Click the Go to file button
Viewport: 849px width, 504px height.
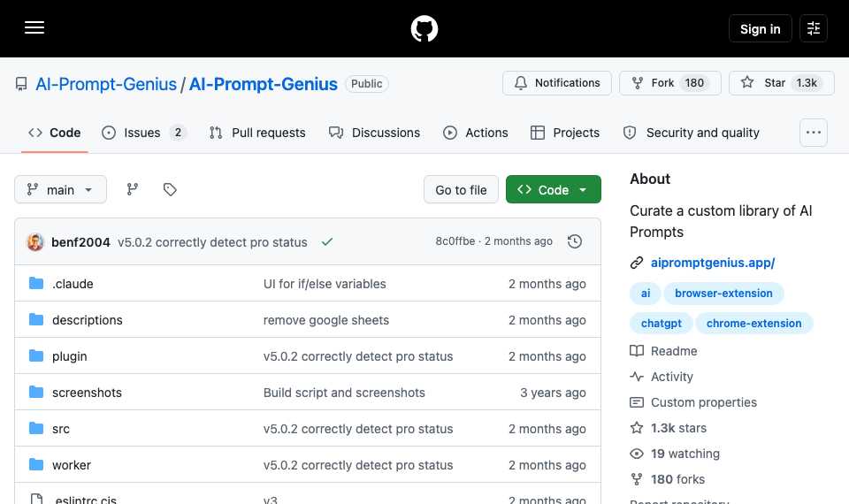[x=461, y=189]
